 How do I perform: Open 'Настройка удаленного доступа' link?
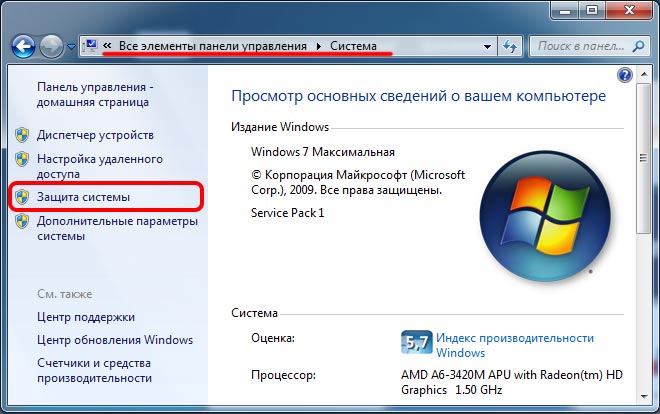tap(100, 166)
